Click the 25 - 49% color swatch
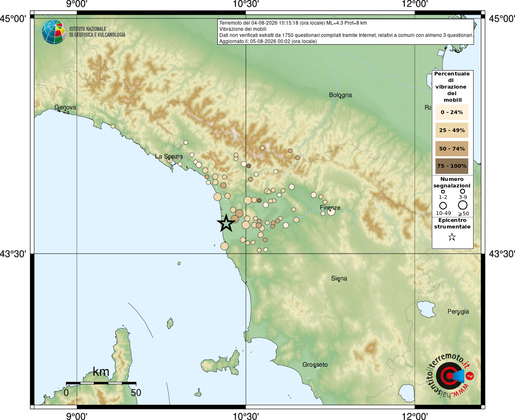 click(x=452, y=130)
